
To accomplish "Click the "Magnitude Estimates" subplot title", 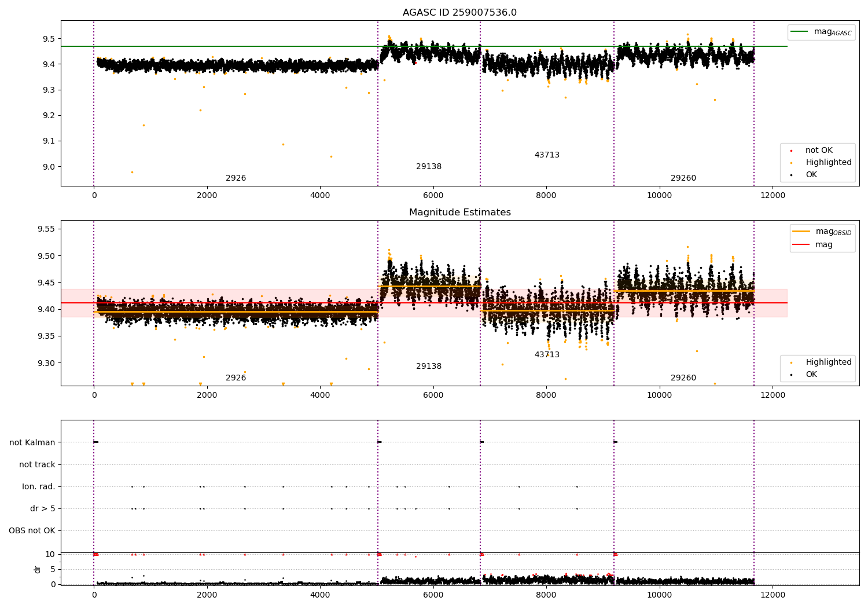I will click(459, 213).
